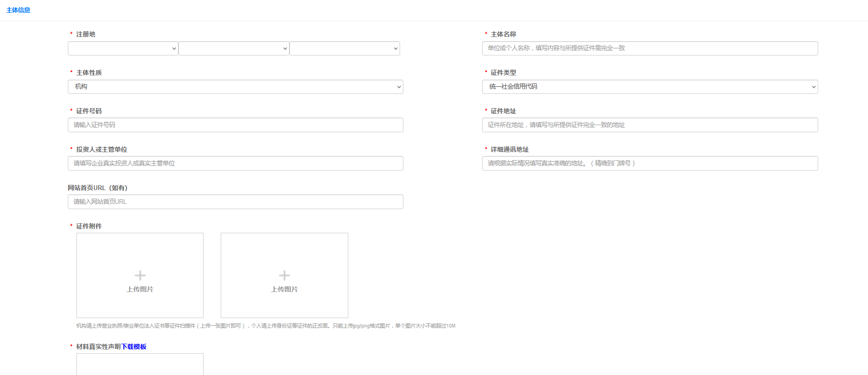The image size is (868, 375).
Task: Click the 证件附件 field label
Action: click(89, 226)
